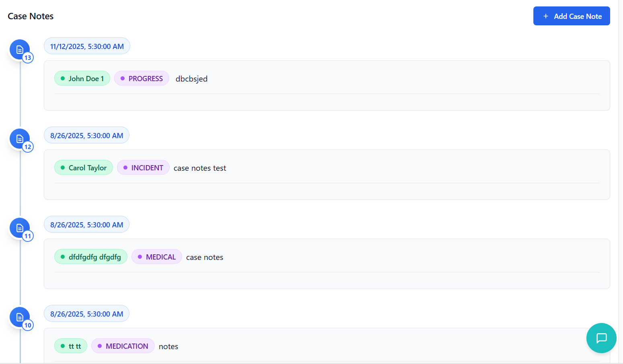
Task: Select the 8/26/2025 date above Carol Taylor note
Action: [x=86, y=135]
